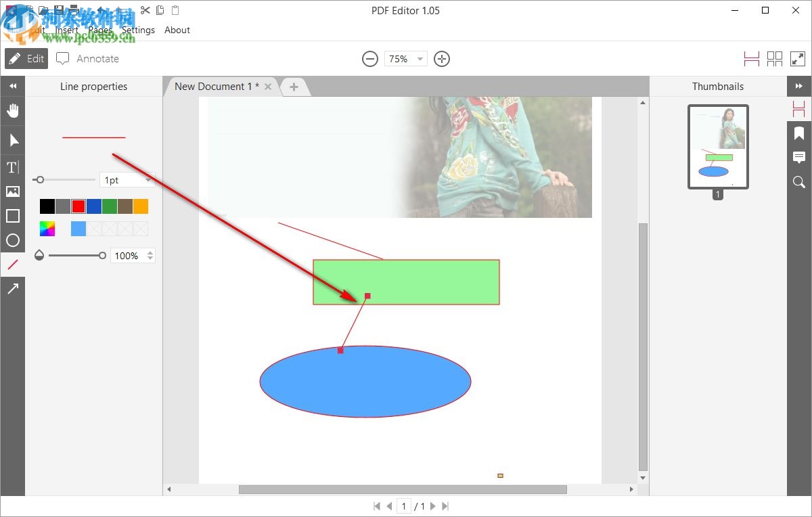Switch to fullscreen view mode
This screenshot has width=812, height=517.
click(798, 59)
